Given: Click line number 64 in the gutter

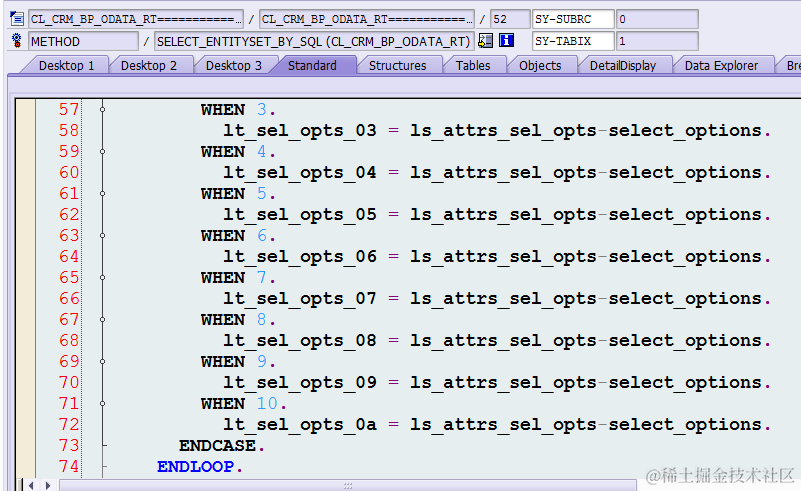Looking at the screenshot, I should click(69, 256).
